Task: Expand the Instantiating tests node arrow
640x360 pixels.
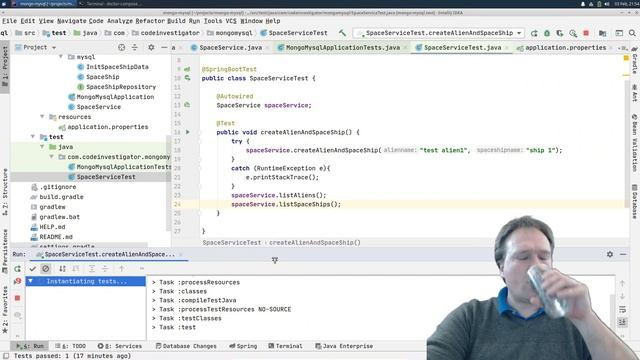Action: [x=30, y=281]
